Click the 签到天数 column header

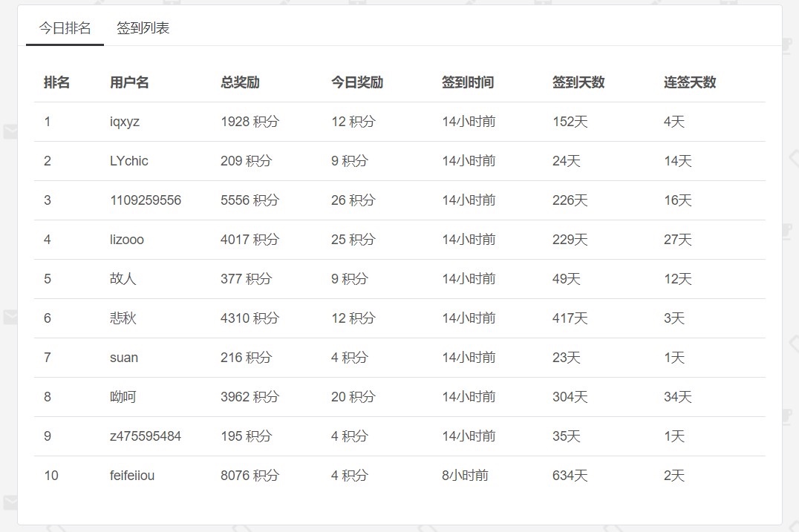(578, 82)
